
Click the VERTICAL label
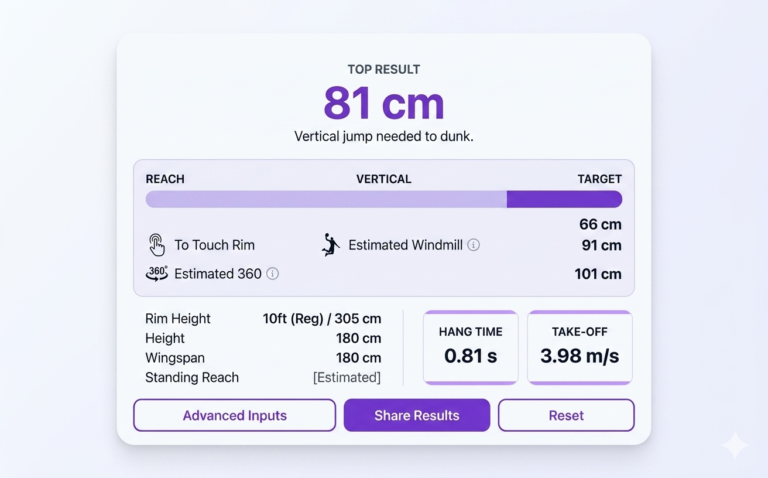tap(384, 179)
